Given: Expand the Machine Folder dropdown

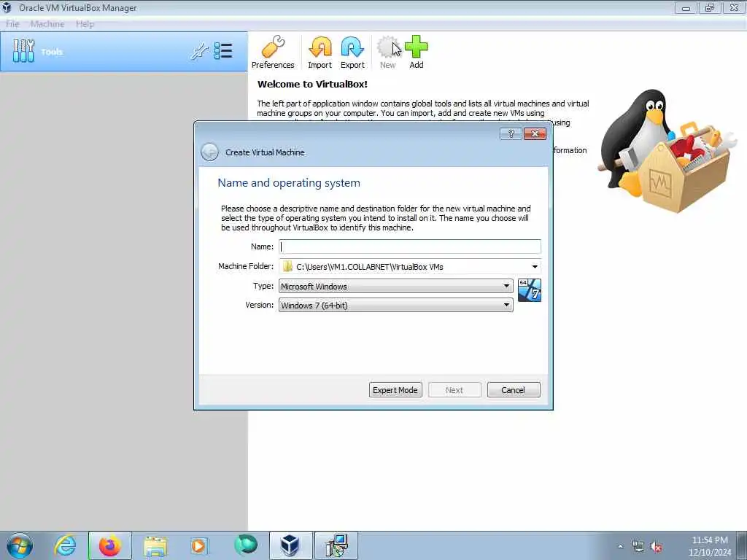Looking at the screenshot, I should pyautogui.click(x=535, y=267).
